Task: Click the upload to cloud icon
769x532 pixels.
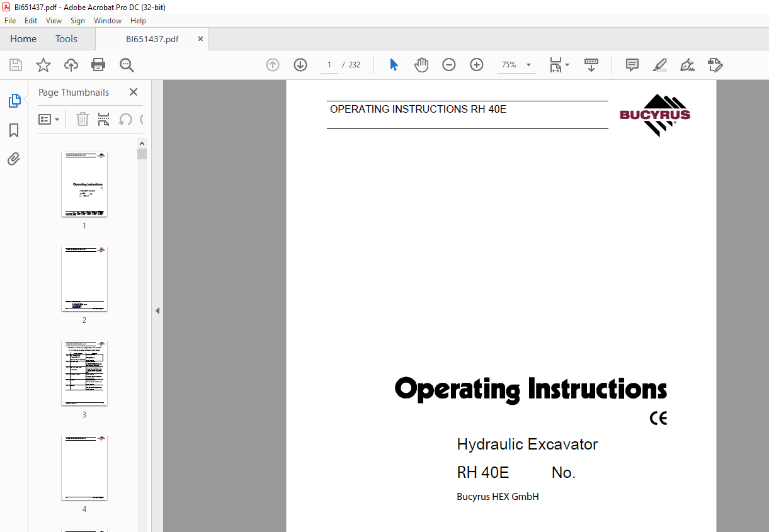Action: 71,65
